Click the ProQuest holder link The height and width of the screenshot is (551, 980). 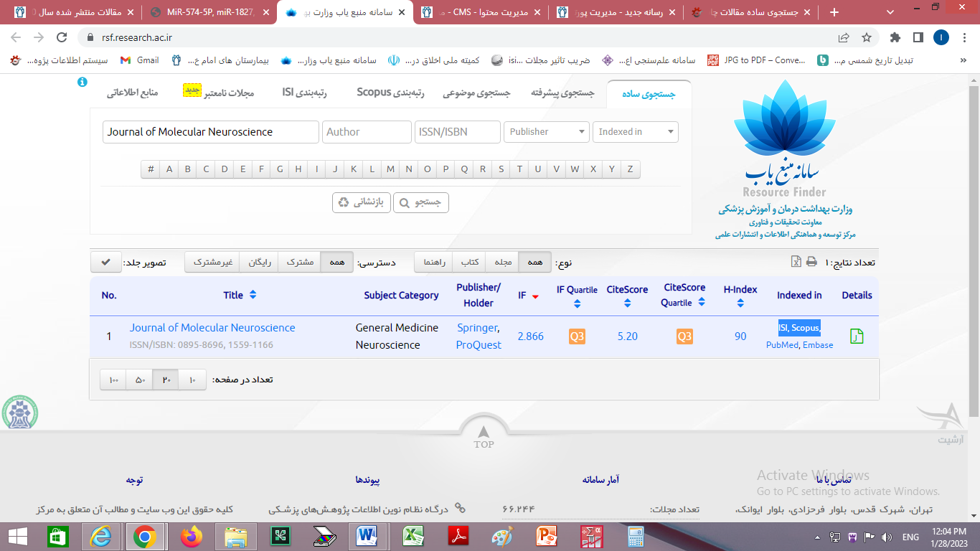(479, 345)
